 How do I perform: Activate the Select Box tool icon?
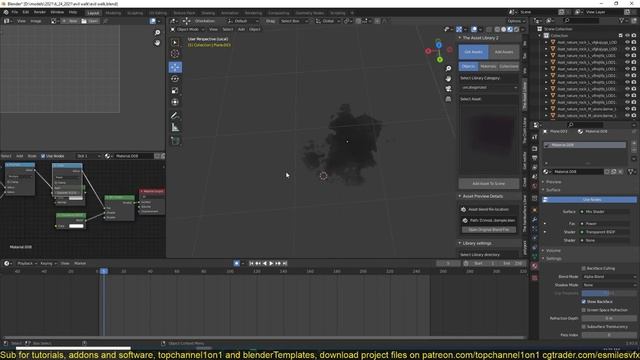coord(175,42)
